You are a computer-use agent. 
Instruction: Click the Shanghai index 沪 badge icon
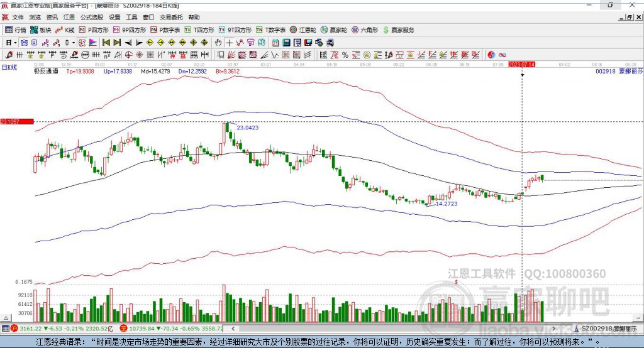pyautogui.click(x=15, y=329)
